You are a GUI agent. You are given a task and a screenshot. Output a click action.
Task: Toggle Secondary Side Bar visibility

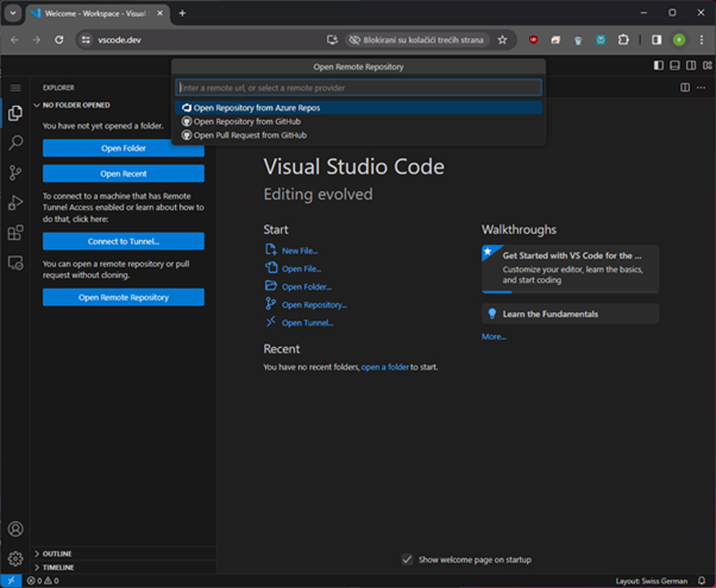(691, 65)
